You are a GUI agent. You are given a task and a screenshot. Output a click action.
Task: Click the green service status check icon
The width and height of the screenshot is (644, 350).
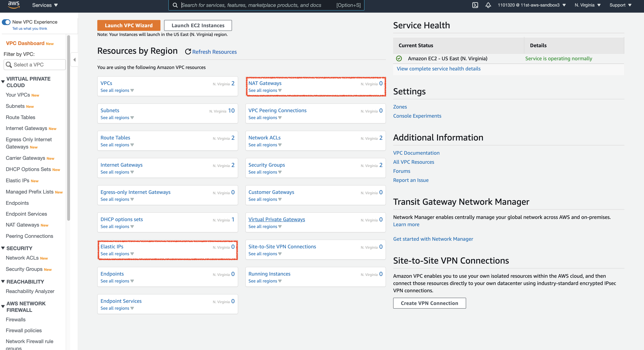(399, 58)
